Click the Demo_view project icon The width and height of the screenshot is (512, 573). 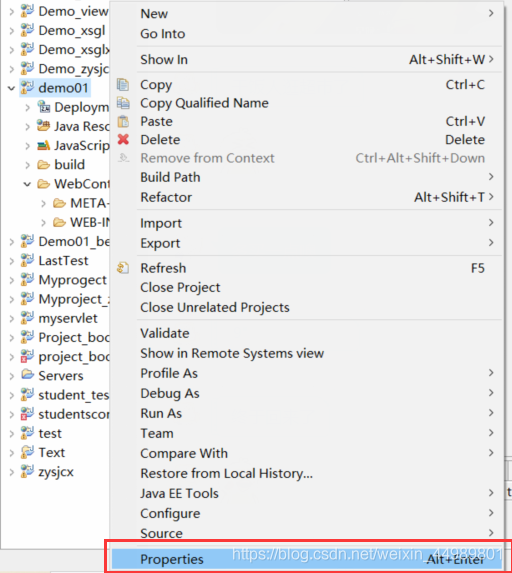[x=27, y=11]
